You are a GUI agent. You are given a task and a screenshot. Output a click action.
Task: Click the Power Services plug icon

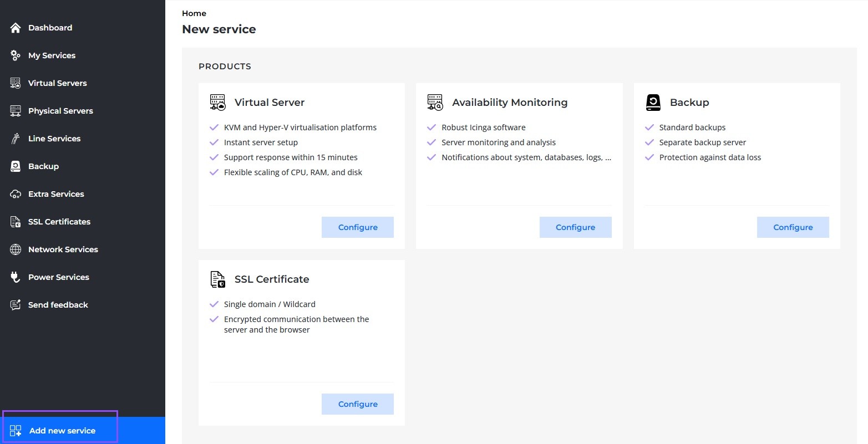(16, 277)
